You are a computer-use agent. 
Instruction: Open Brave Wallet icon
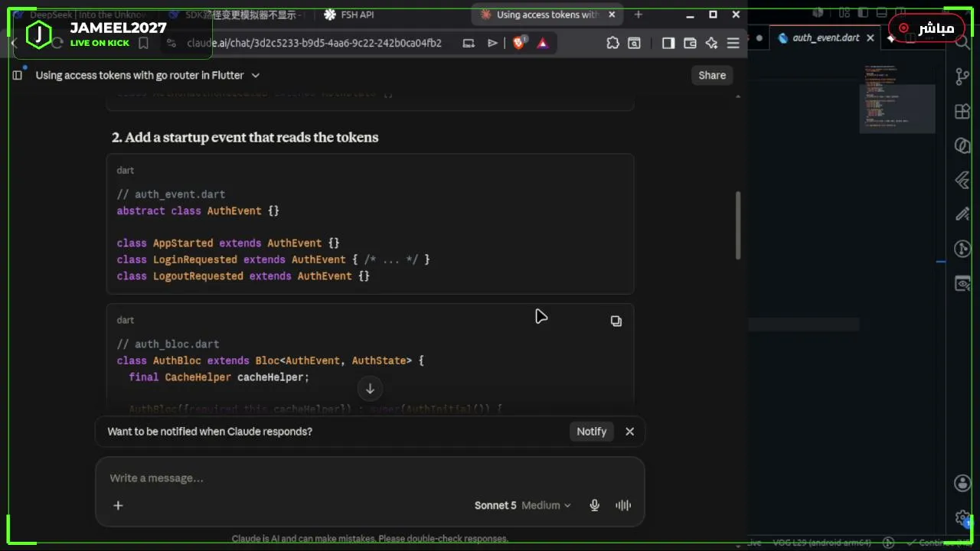click(690, 44)
